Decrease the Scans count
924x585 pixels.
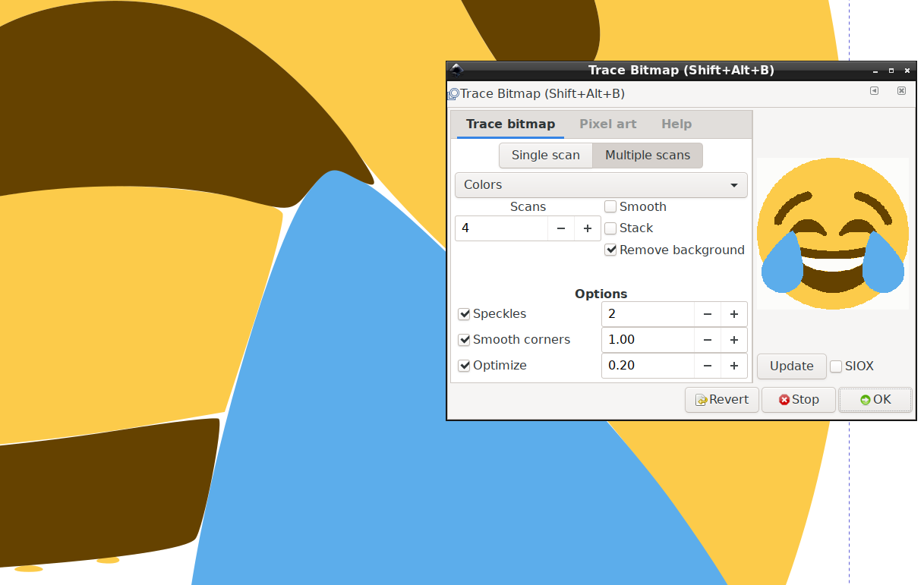(x=561, y=228)
